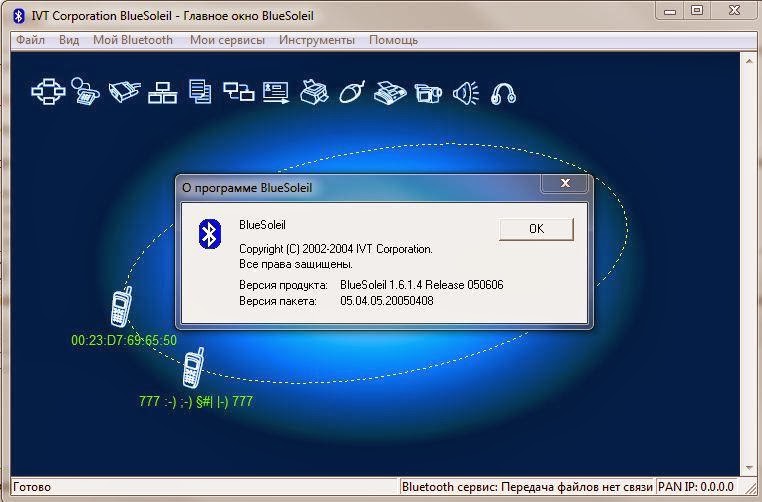
Task: Click the vertical scrollbar up arrow
Action: tap(748, 59)
